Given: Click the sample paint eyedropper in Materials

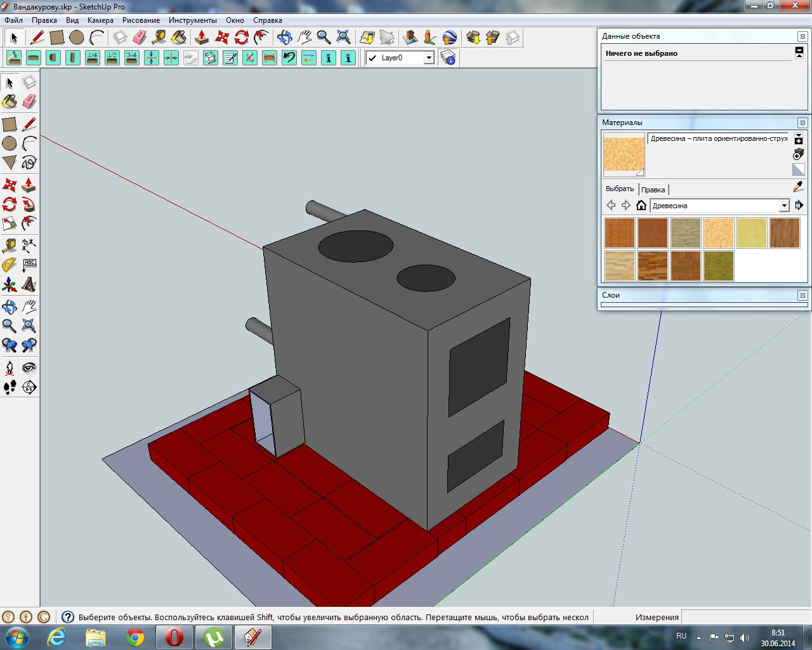Looking at the screenshot, I should pos(799,187).
